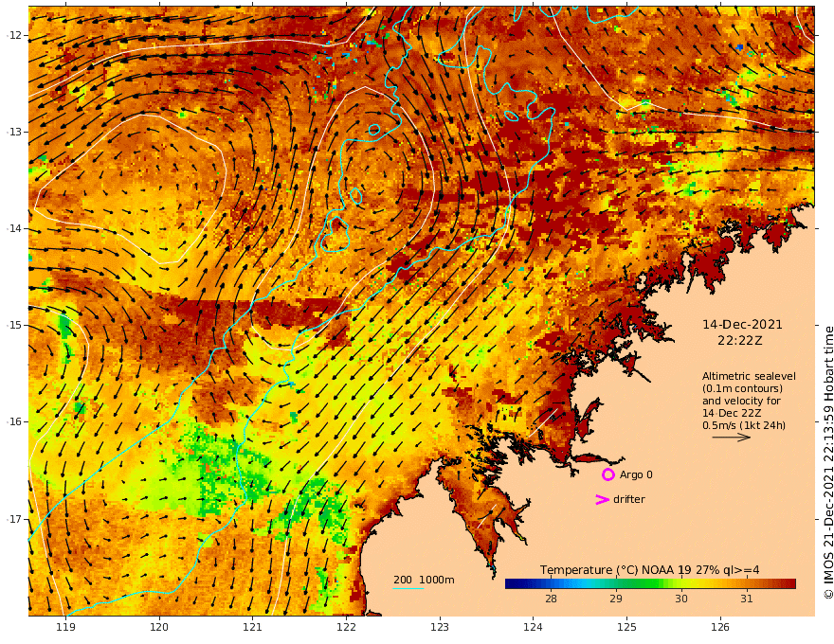
Task: Click the 'Altimetric sealevel' caption text
Action: point(749,376)
